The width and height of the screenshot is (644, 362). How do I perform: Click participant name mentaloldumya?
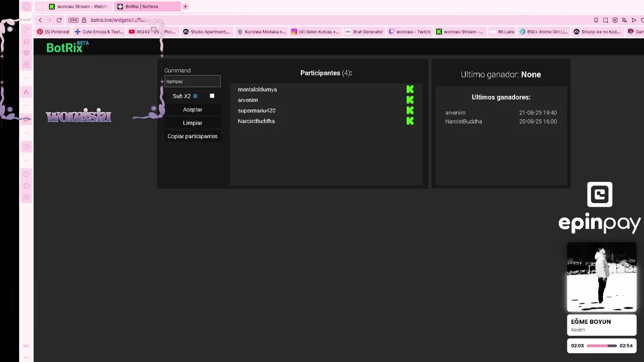tap(257, 89)
